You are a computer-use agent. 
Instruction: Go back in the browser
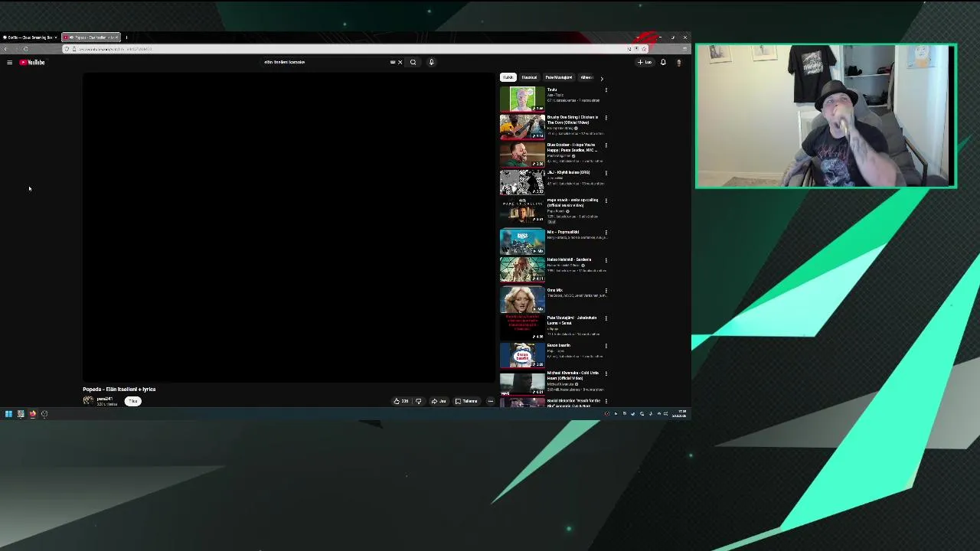5,49
